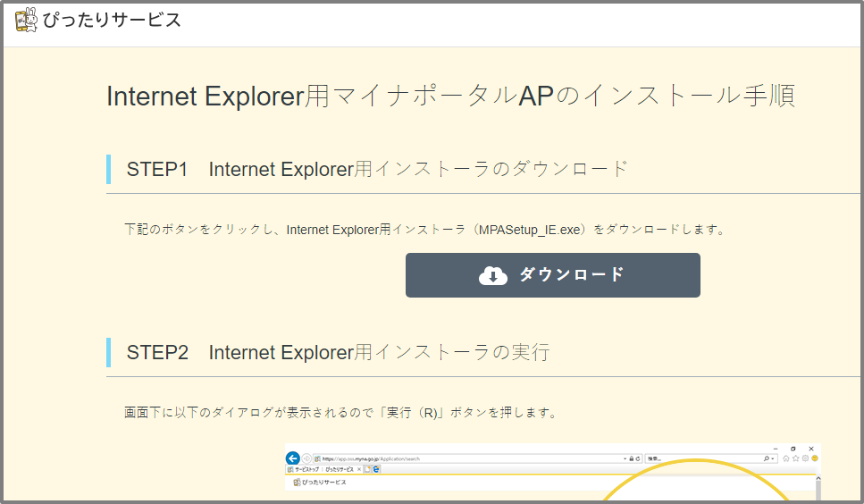
Task: Click the search box in the IE screenshot
Action: 711,458
